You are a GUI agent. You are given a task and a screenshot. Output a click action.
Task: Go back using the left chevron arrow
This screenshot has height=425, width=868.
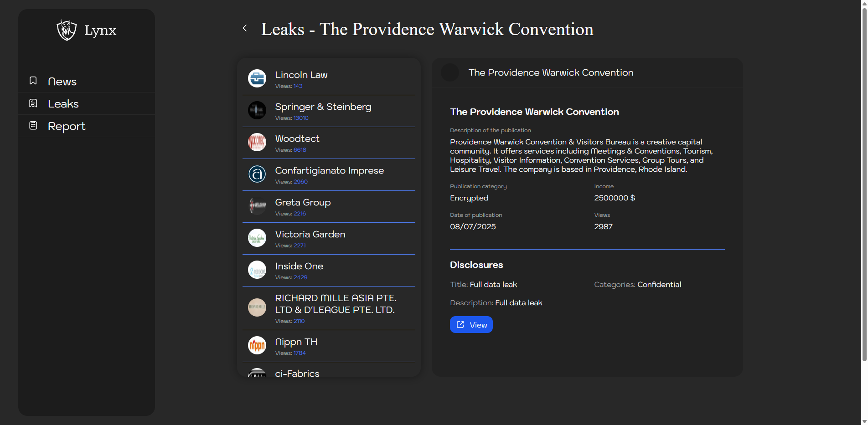click(x=245, y=29)
